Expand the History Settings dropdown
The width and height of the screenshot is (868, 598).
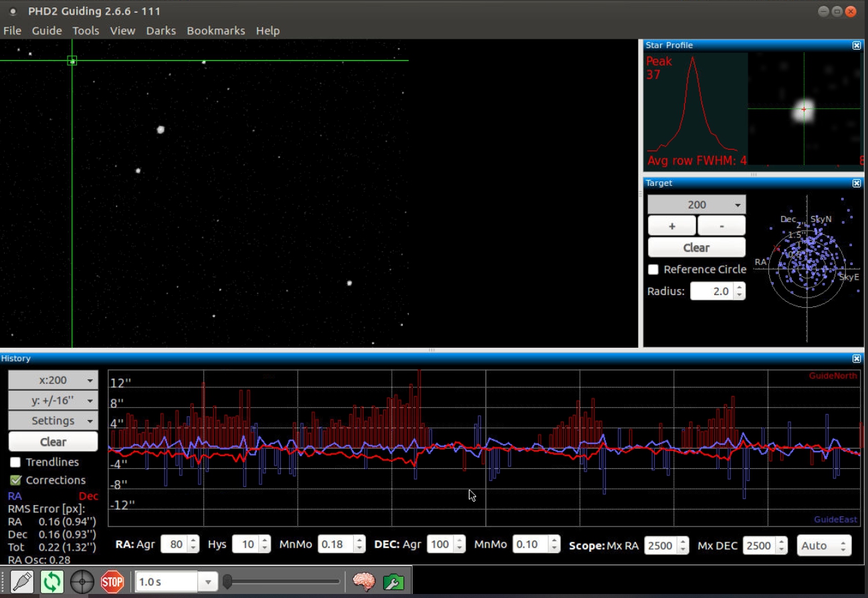53,421
